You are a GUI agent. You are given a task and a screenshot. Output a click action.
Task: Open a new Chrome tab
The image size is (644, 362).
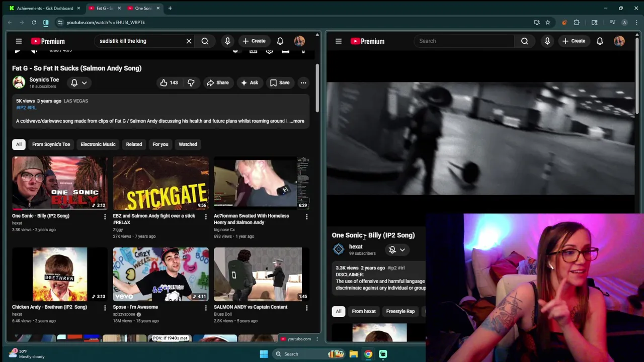click(170, 8)
